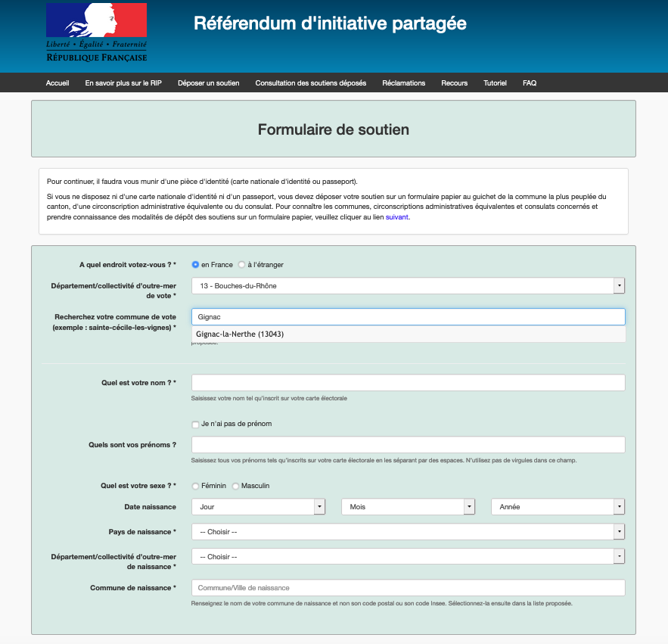Open Consultation des soutiens déposés
Image resolution: width=668 pixels, height=644 pixels.
click(x=311, y=83)
